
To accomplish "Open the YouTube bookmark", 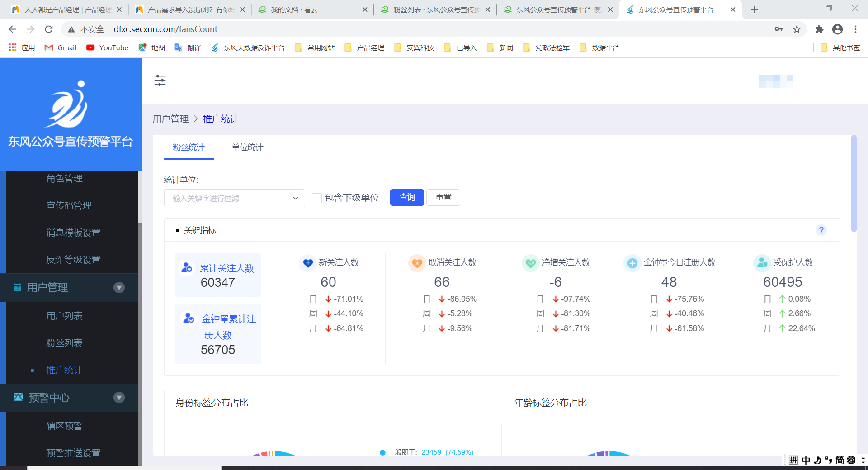I will point(108,48).
